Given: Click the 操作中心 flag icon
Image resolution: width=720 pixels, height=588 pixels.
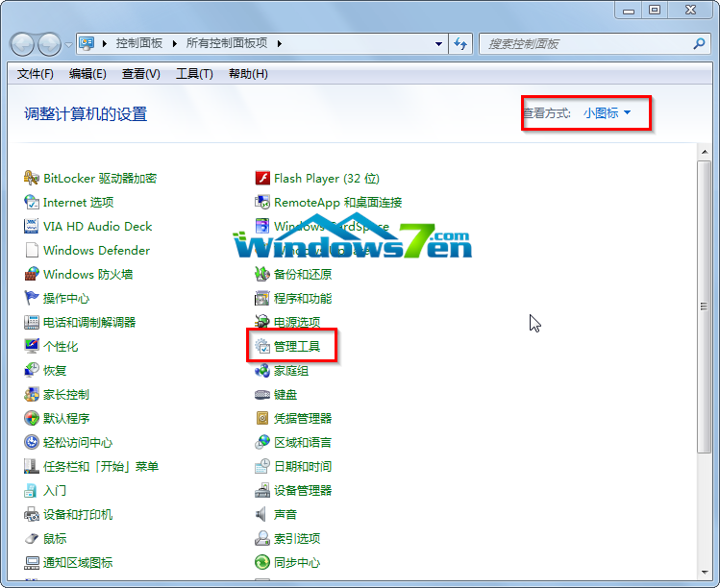Looking at the screenshot, I should click(31, 298).
